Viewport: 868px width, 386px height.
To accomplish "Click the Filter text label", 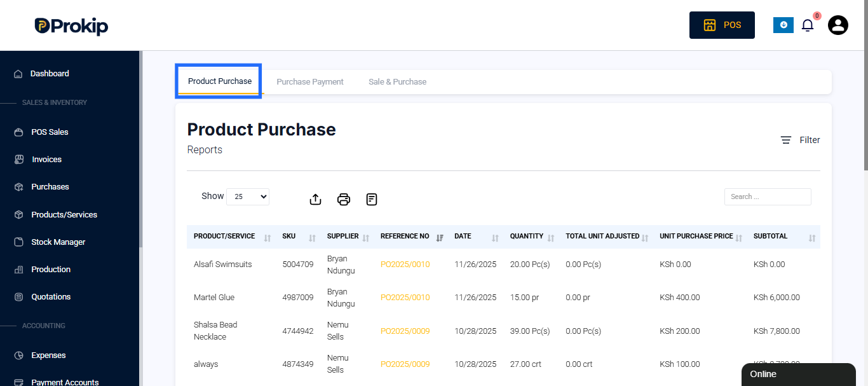I will pyautogui.click(x=810, y=140).
